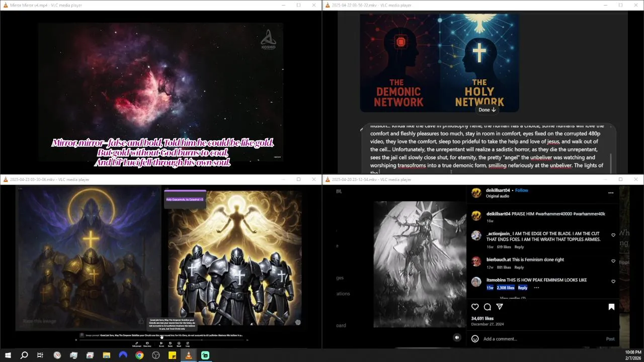The width and height of the screenshot is (644, 362).
Task: Click the VLC cone icon on the taskbar
Action: 189,355
